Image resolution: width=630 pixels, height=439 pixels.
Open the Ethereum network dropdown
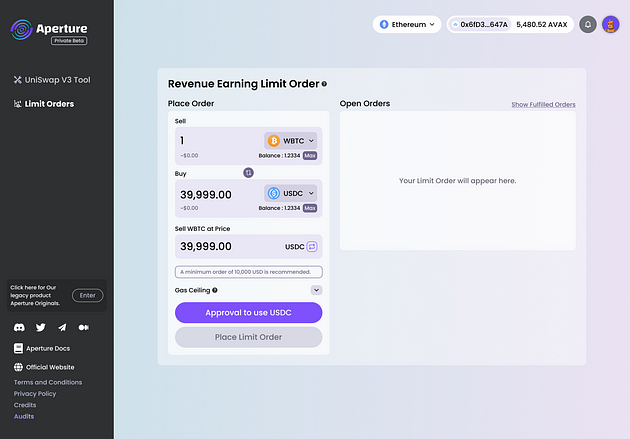click(407, 25)
